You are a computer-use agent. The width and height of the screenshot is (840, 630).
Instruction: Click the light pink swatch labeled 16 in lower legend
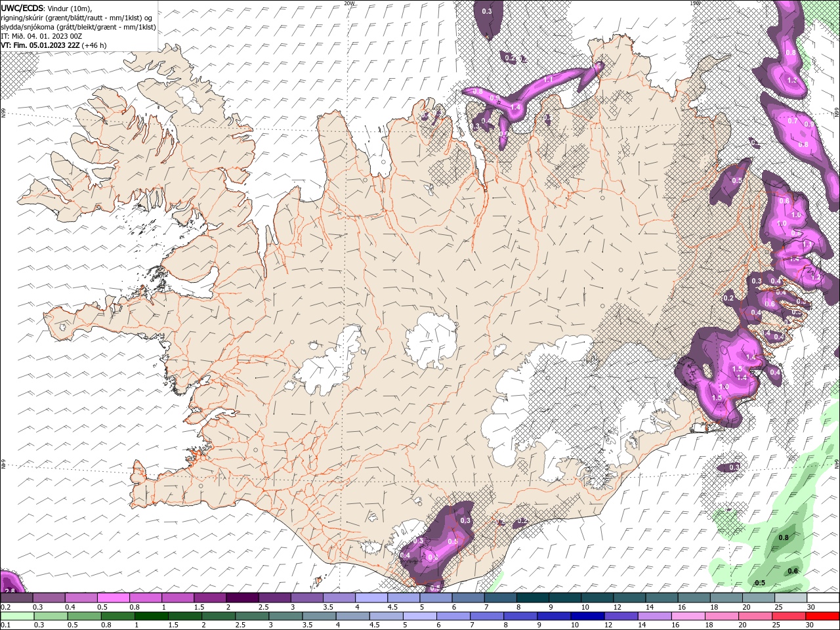688,616
